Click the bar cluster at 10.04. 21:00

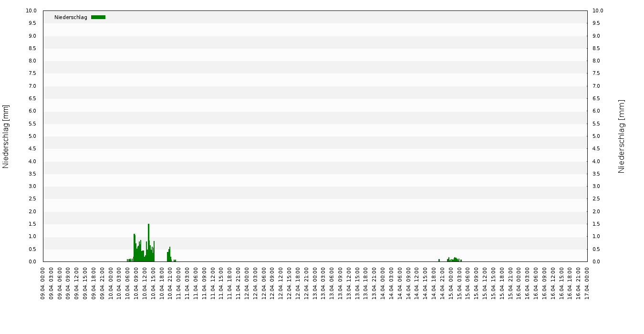tap(169, 255)
